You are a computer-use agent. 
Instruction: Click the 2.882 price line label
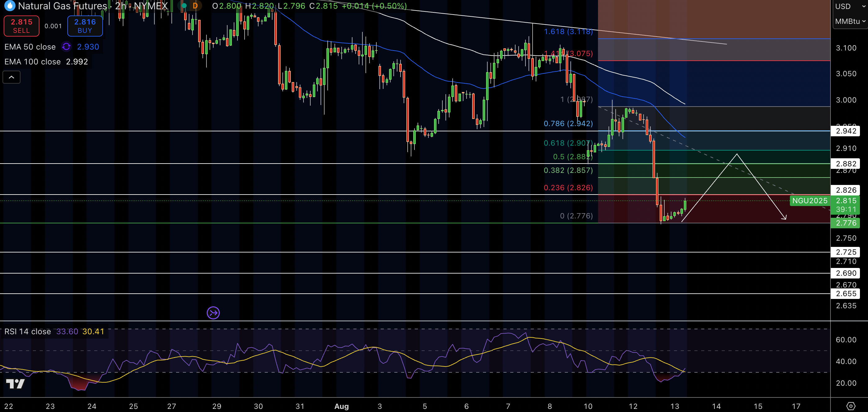coord(846,164)
